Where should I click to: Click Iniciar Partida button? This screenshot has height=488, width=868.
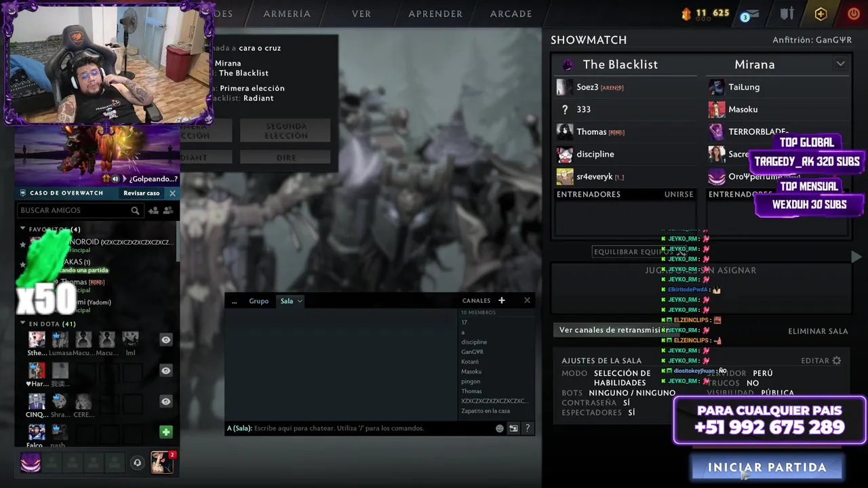tap(767, 467)
